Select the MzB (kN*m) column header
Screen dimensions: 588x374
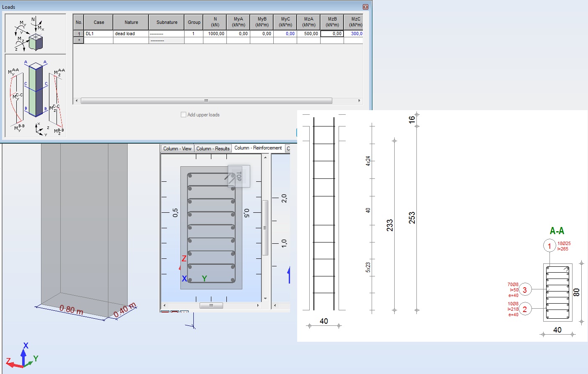pyautogui.click(x=332, y=22)
